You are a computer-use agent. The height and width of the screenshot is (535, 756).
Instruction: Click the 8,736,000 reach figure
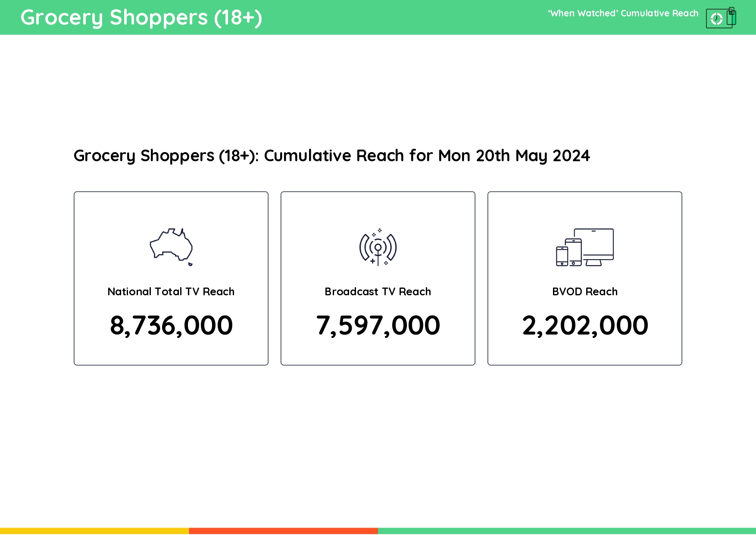(x=171, y=325)
